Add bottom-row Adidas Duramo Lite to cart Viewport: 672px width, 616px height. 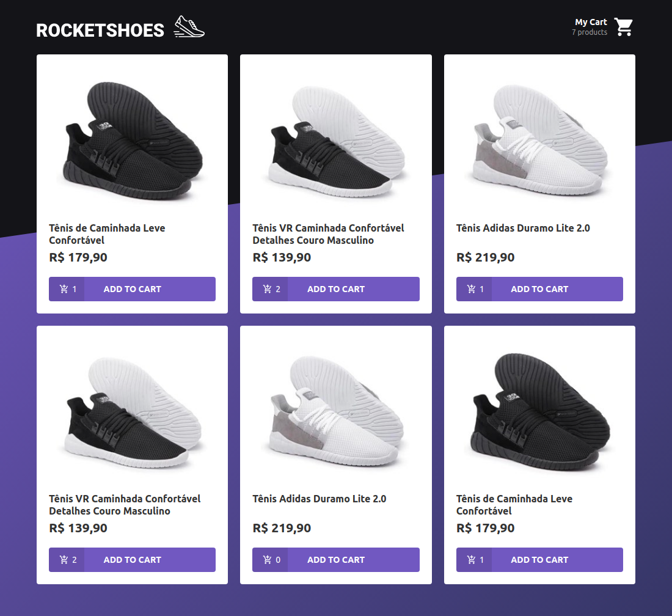pyautogui.click(x=335, y=559)
